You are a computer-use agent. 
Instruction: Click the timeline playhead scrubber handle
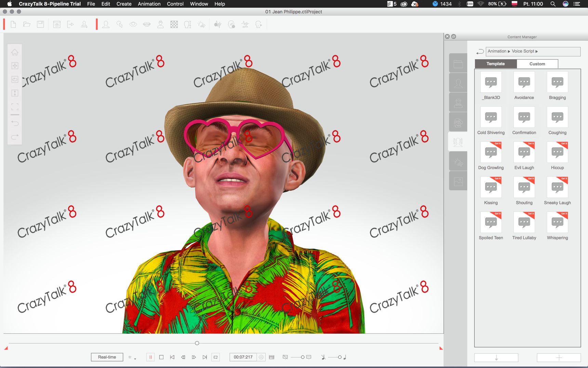pyautogui.click(x=197, y=343)
